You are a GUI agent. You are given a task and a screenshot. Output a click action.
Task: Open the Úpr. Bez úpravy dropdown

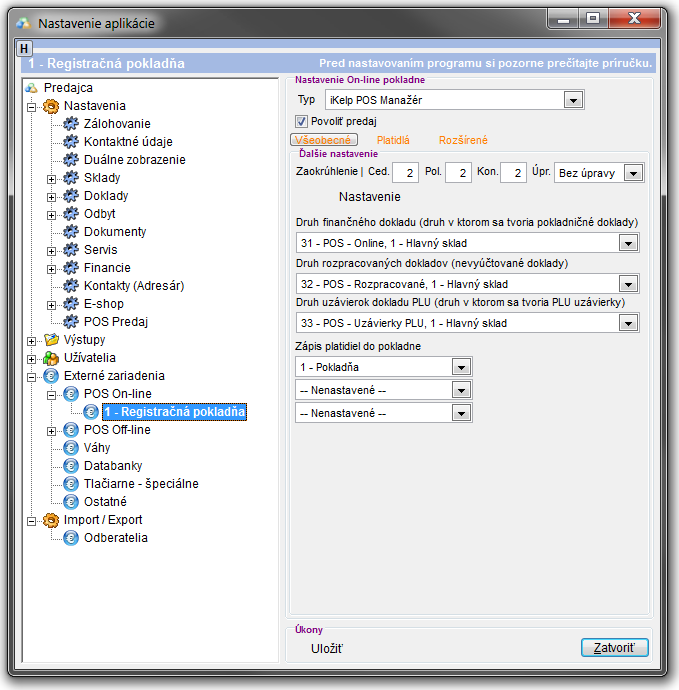632,173
